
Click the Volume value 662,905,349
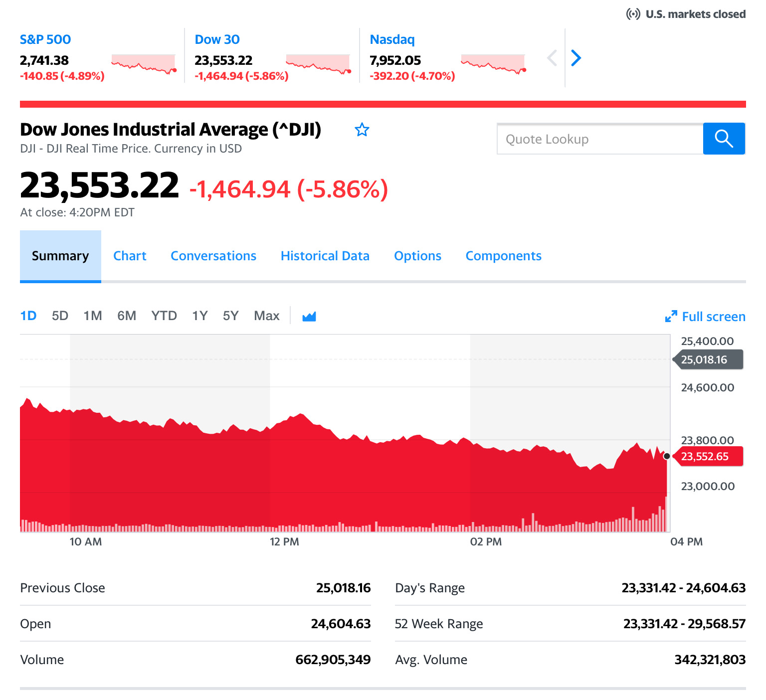click(x=333, y=660)
